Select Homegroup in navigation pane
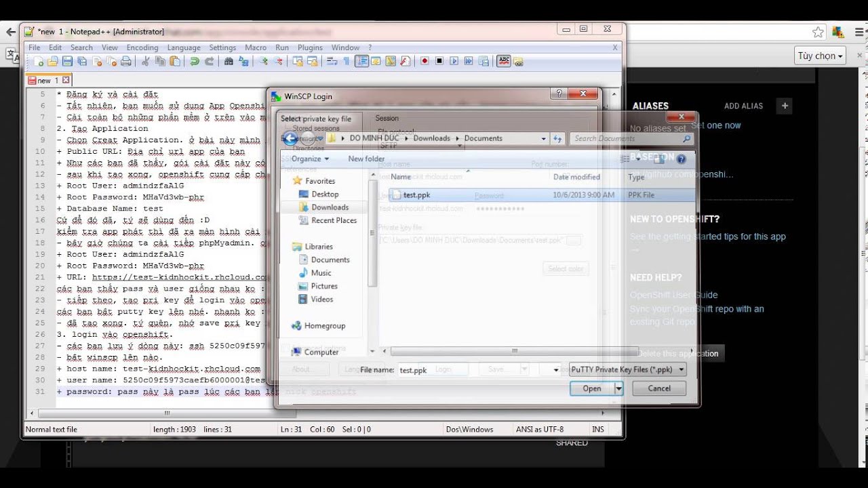Image resolution: width=868 pixels, height=488 pixels. pos(325,325)
